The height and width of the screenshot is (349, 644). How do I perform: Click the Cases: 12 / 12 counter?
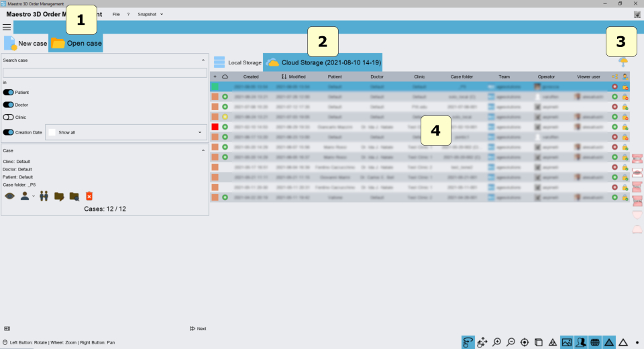[105, 209]
